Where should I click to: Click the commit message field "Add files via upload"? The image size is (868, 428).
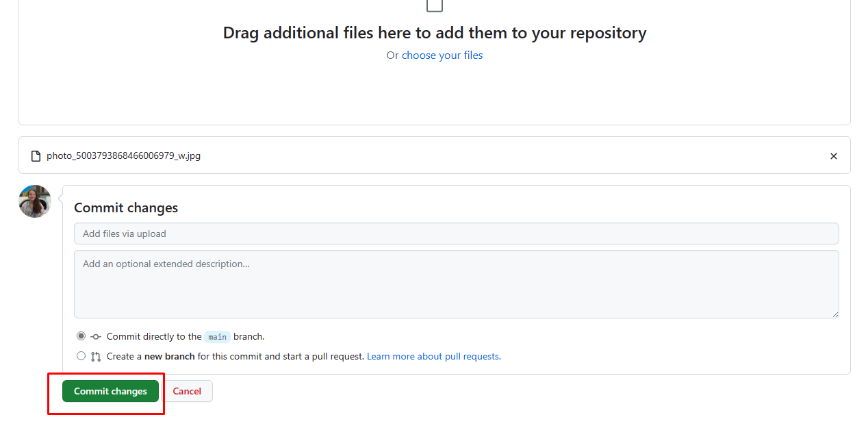[x=456, y=233]
